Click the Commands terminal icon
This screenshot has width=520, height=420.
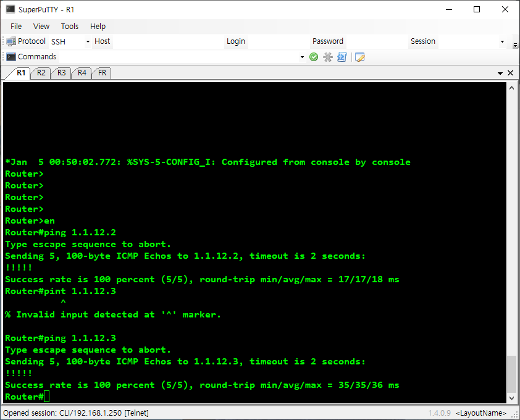tap(11, 57)
